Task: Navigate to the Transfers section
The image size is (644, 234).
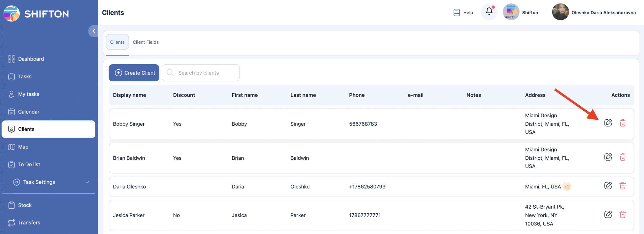Action: tap(29, 222)
